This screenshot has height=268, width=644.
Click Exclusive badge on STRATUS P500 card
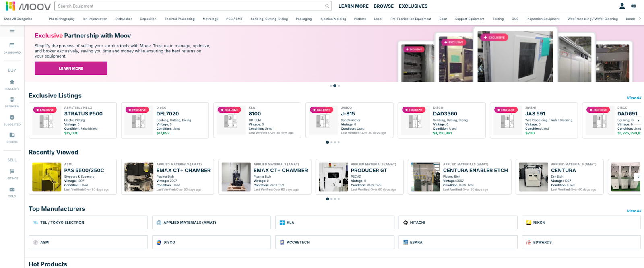click(45, 110)
